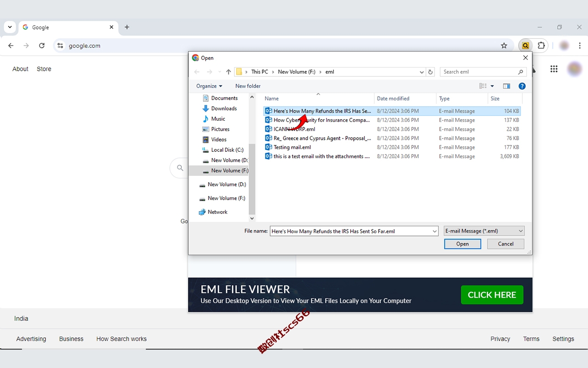Open dialog help question mark

(522, 86)
